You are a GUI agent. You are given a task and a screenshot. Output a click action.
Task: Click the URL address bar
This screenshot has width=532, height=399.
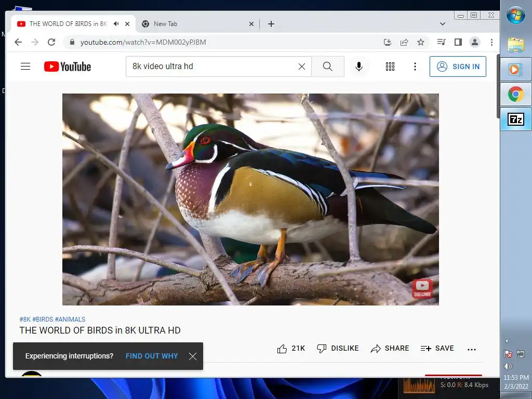click(224, 42)
